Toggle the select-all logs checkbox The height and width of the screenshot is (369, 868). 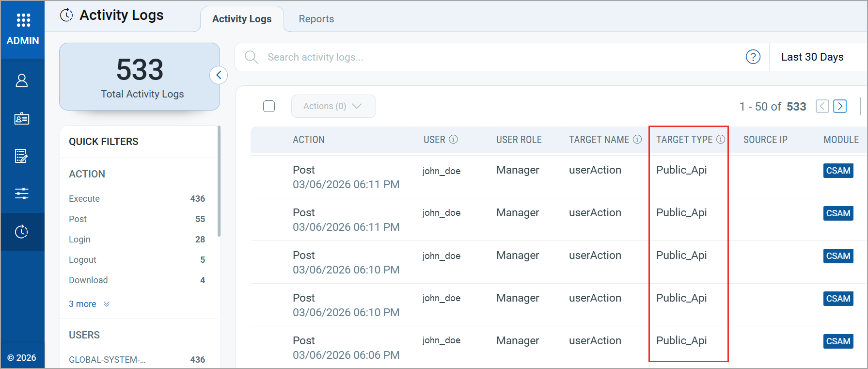[269, 106]
